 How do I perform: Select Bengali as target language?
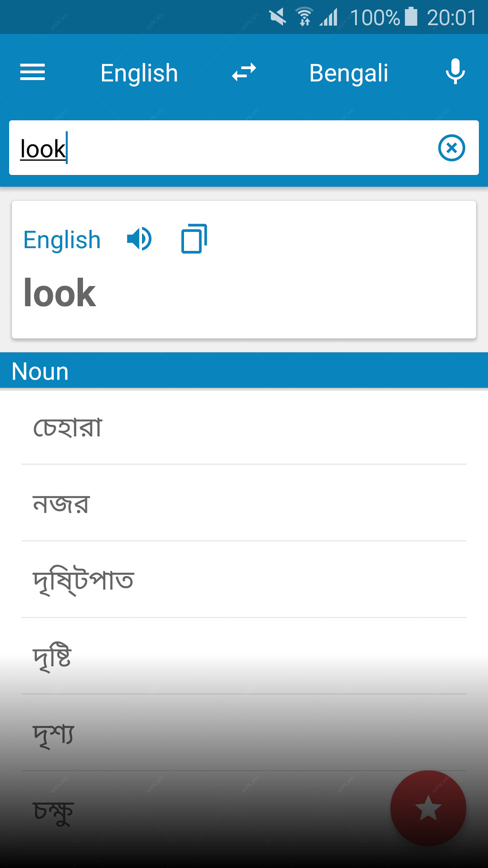point(349,73)
